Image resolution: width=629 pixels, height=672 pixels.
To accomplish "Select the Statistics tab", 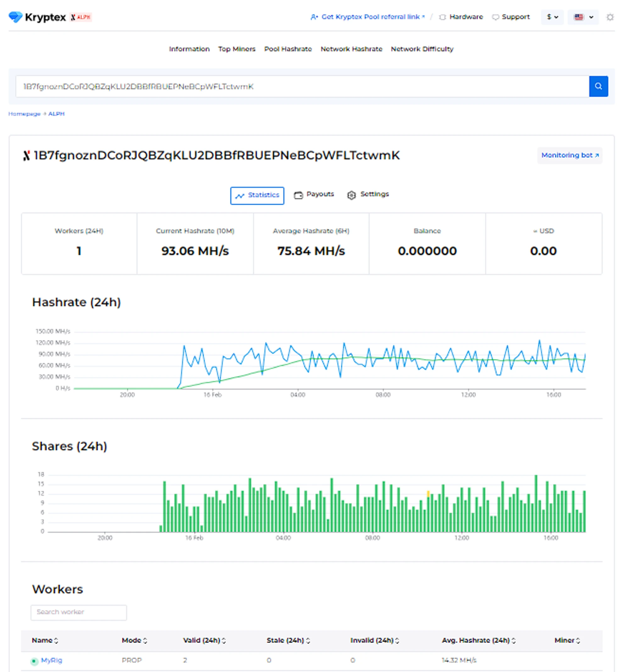I will pyautogui.click(x=257, y=195).
